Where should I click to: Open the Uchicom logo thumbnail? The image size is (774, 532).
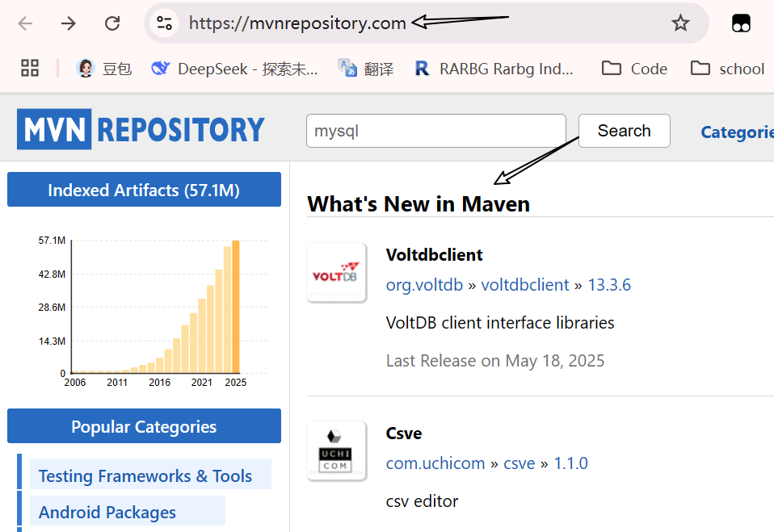click(x=336, y=450)
